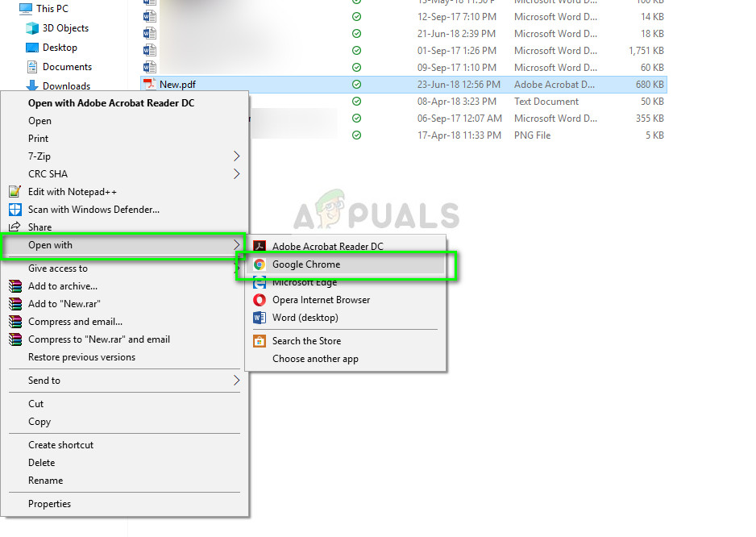Click Word document icon of 01-Sep-17 file
Viewport: 756px width, 537px height.
[x=149, y=51]
